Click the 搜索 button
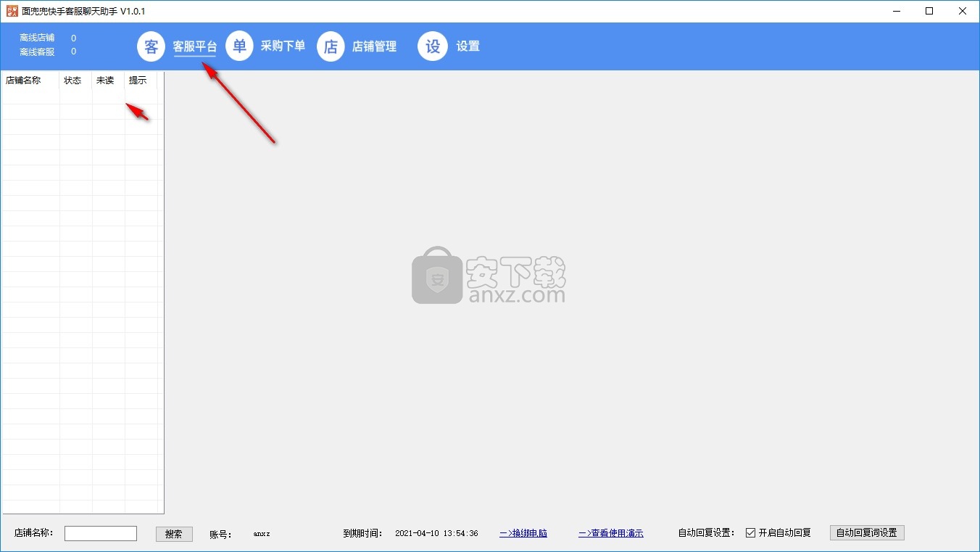 tap(174, 534)
